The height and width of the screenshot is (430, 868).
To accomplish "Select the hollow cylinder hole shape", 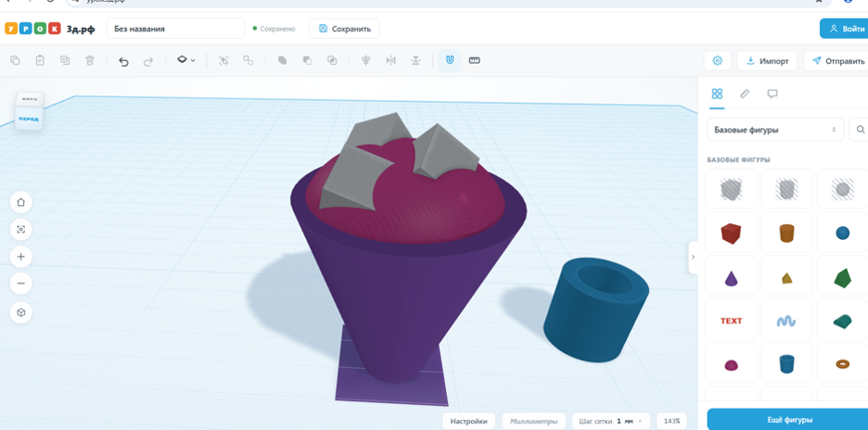I will coord(786,190).
